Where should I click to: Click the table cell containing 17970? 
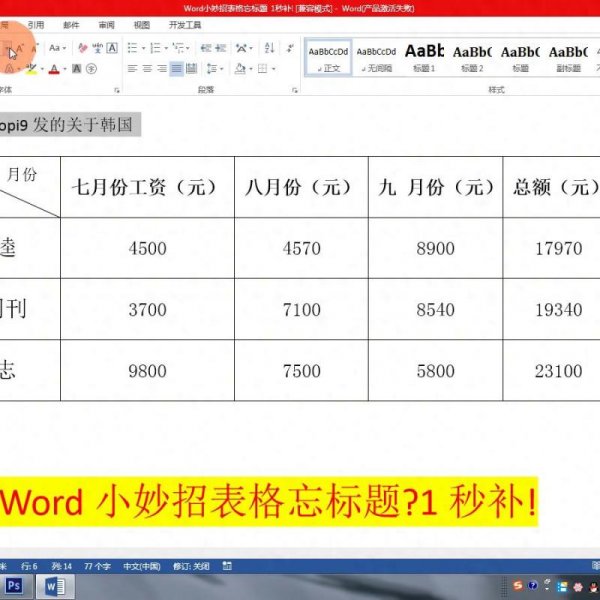pyautogui.click(x=558, y=248)
